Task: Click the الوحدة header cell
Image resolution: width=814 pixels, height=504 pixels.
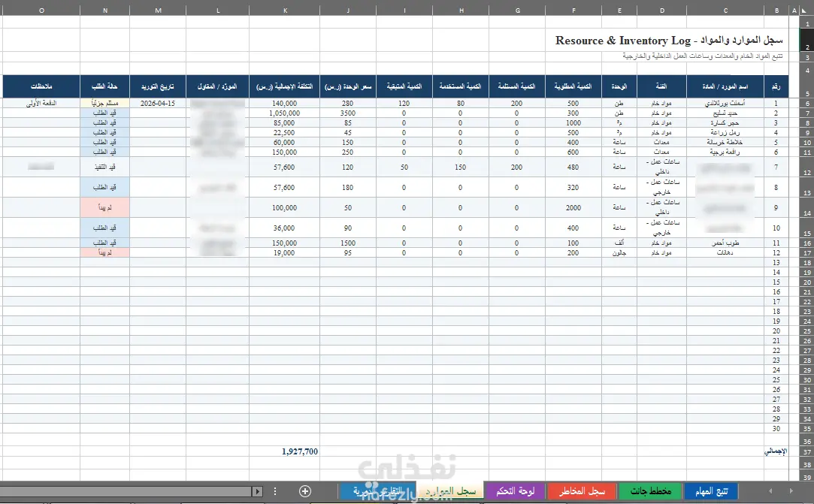Action: click(619, 86)
